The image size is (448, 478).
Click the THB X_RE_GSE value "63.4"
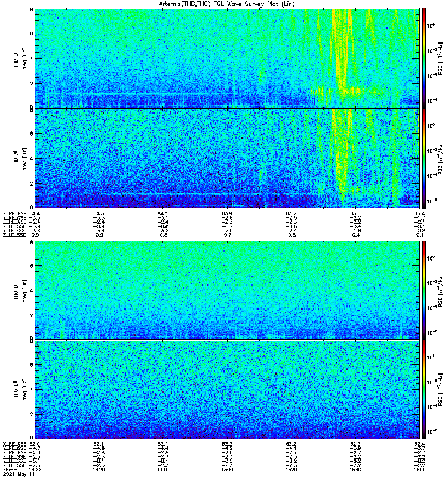click(x=419, y=213)
